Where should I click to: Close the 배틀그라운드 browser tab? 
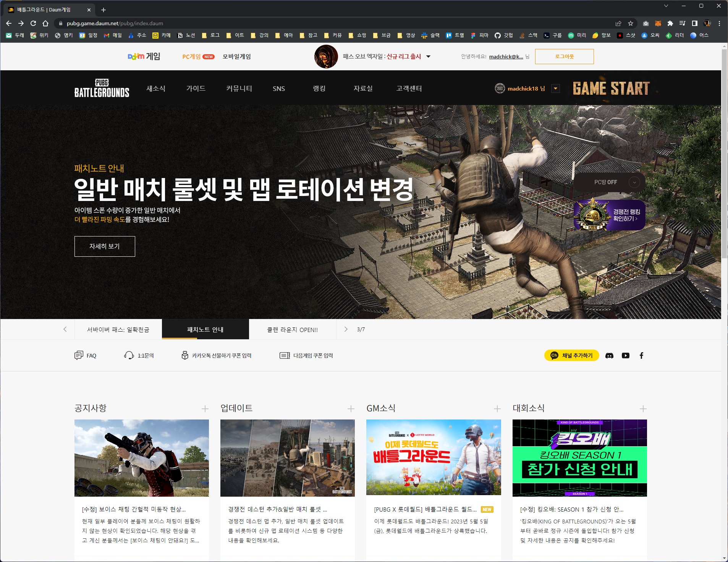[x=89, y=10]
